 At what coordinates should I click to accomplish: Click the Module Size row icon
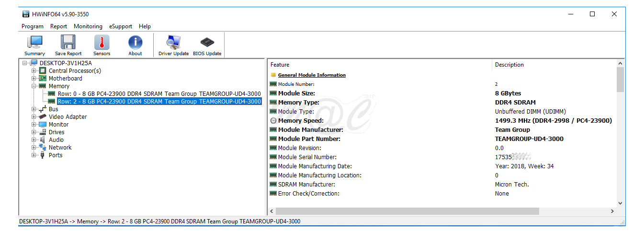(x=273, y=93)
